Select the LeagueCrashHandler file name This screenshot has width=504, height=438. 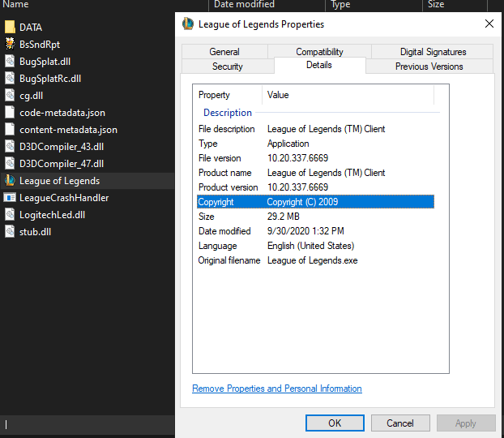64,198
